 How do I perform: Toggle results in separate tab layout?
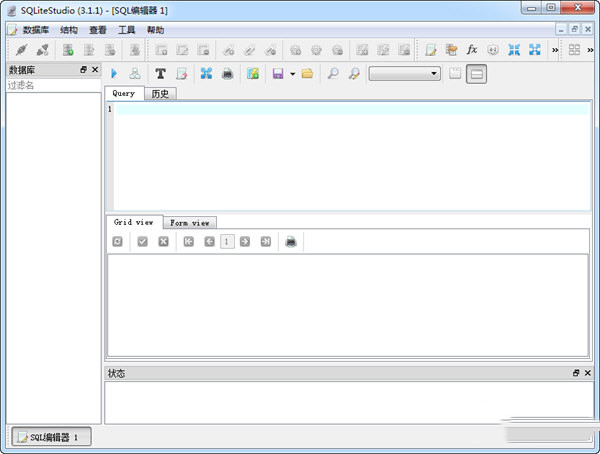[455, 73]
